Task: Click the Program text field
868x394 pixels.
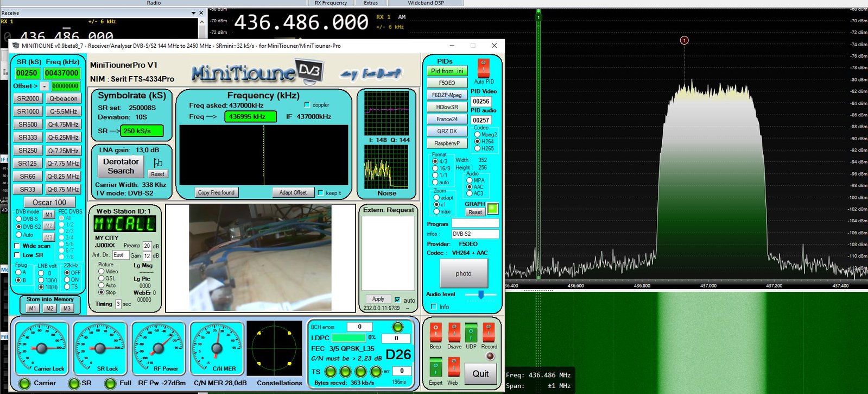Action: click(475, 223)
